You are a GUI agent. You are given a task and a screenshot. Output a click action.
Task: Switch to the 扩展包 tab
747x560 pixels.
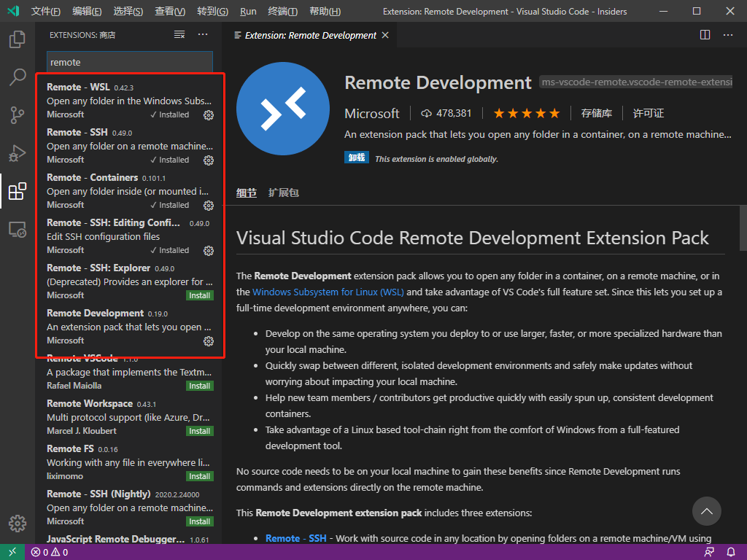(284, 192)
